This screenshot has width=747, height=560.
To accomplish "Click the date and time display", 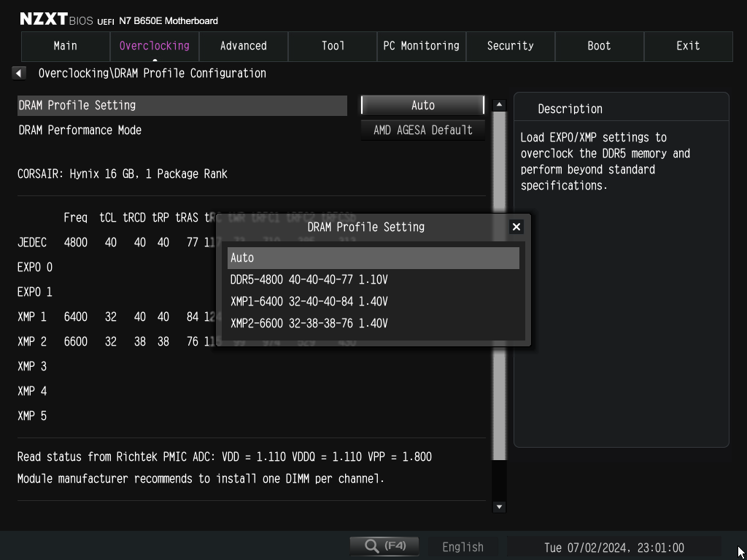I will coord(614,548).
